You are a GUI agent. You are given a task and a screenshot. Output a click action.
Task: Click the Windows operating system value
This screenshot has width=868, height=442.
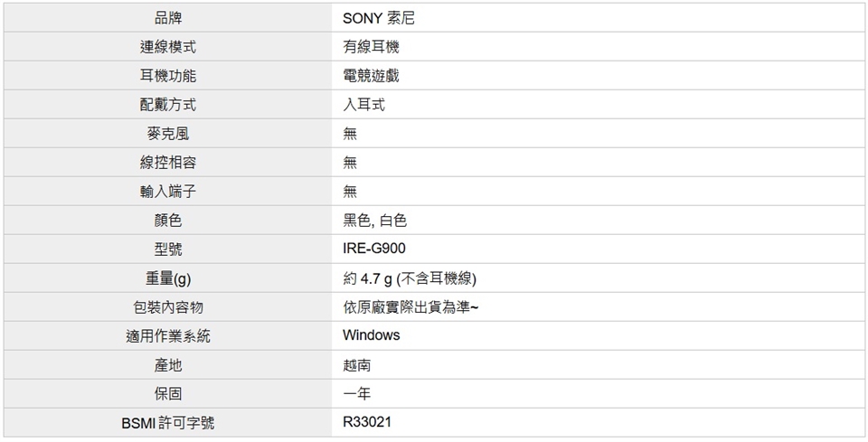(x=371, y=335)
